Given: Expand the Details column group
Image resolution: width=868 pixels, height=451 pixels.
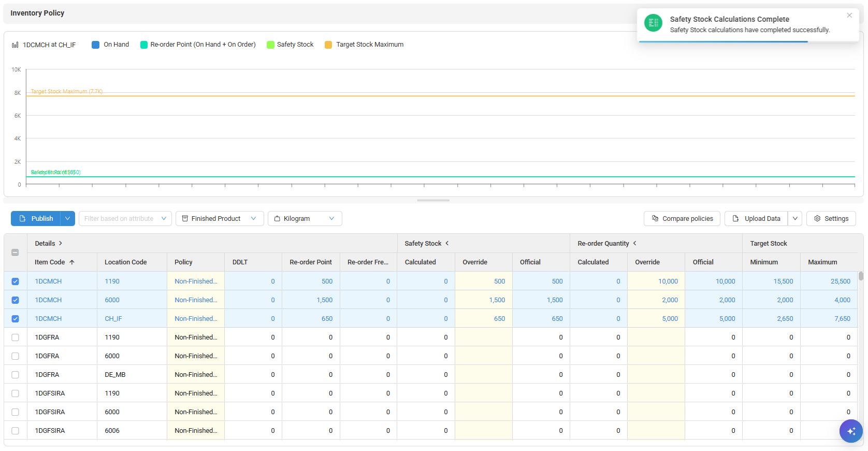Looking at the screenshot, I should pos(60,244).
